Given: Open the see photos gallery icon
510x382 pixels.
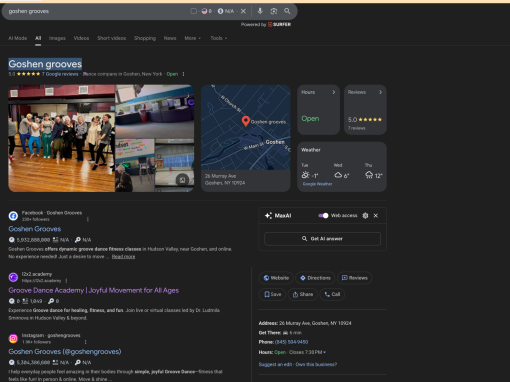Looking at the screenshot, I should [182, 180].
